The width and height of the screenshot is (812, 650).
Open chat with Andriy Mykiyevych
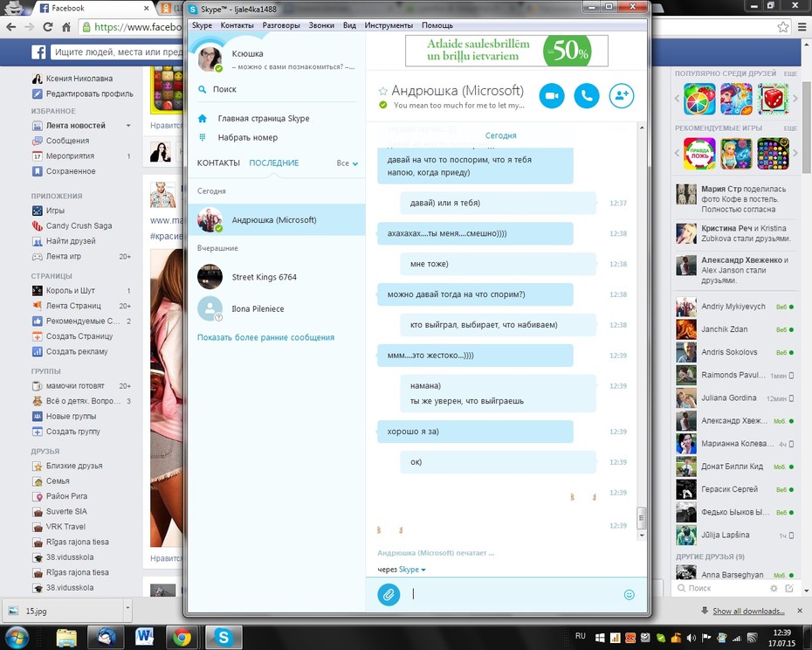pyautogui.click(x=735, y=307)
